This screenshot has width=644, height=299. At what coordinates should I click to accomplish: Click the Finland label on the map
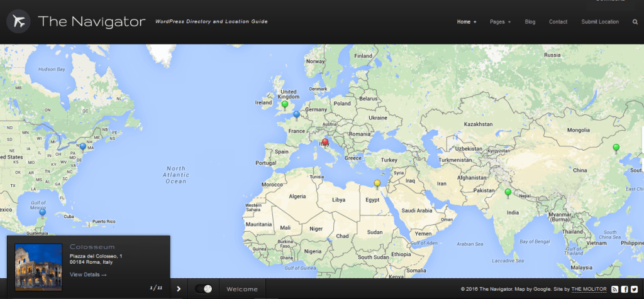click(x=363, y=56)
